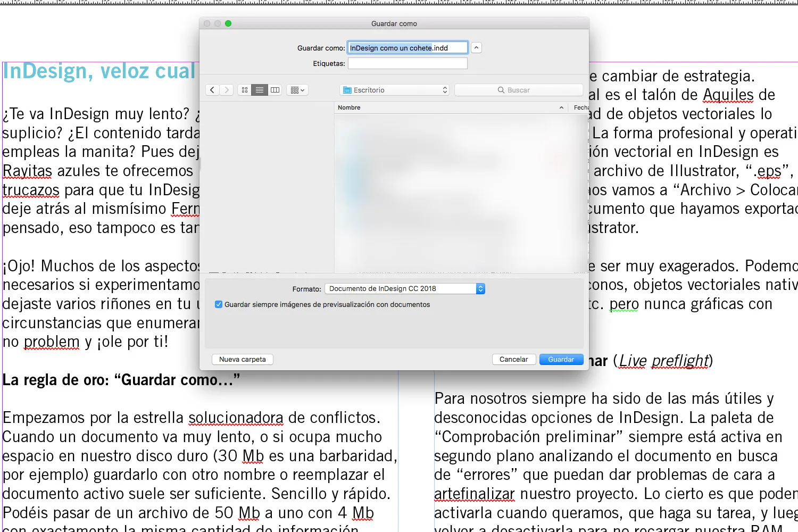798x532 pixels.
Task: Switch file browser to column view
Action: point(275,90)
